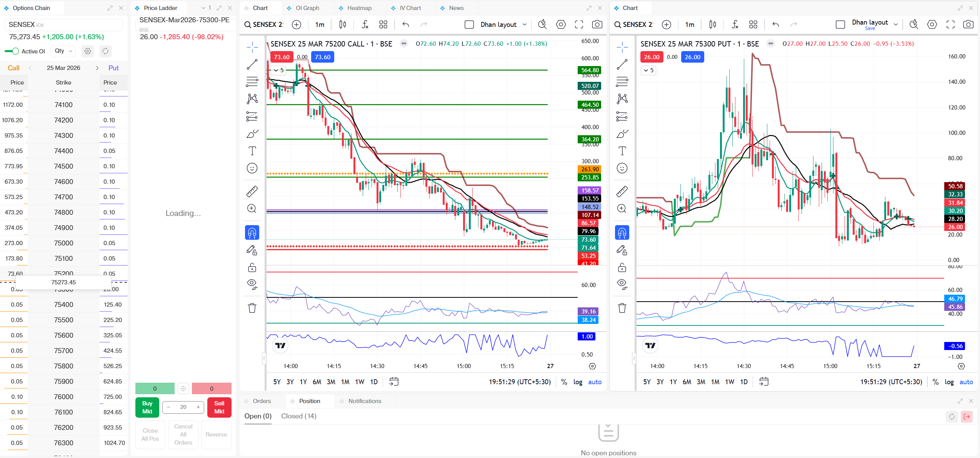Switch to the OI Graph tab
Viewport: 980px width, 458px height.
[307, 8]
